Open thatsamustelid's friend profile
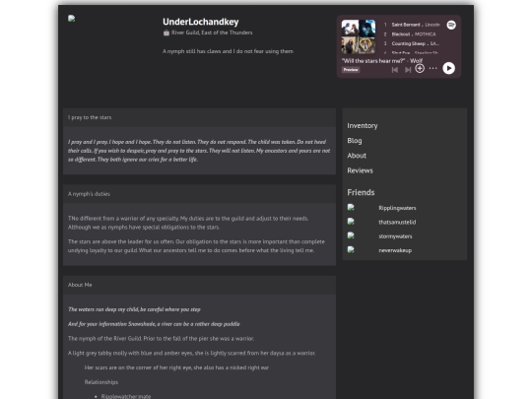Viewport: 532px width, 399px height. (x=397, y=223)
